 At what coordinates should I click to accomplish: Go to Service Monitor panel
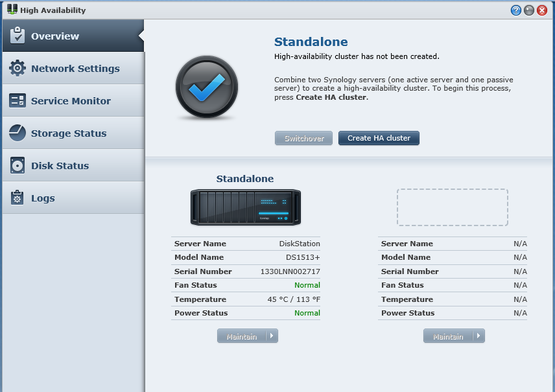click(x=73, y=101)
